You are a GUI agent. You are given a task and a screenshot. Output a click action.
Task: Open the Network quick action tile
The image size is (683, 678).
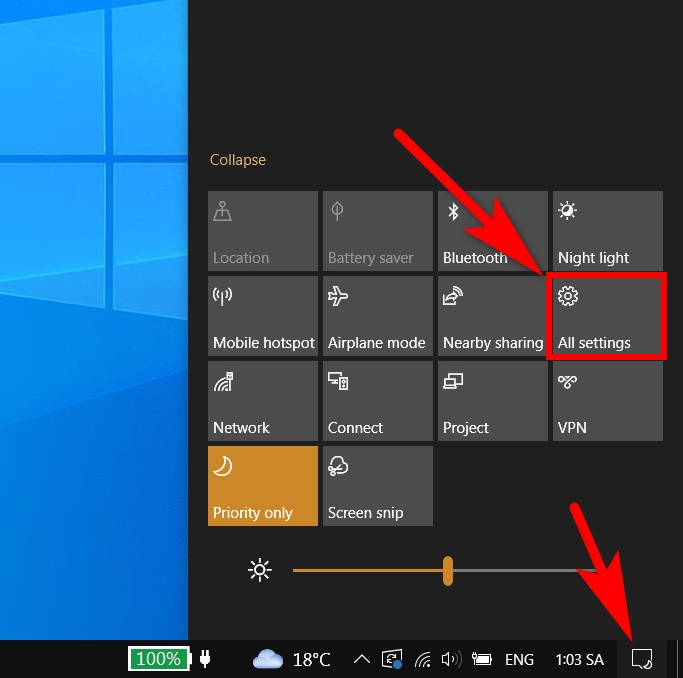coord(263,401)
